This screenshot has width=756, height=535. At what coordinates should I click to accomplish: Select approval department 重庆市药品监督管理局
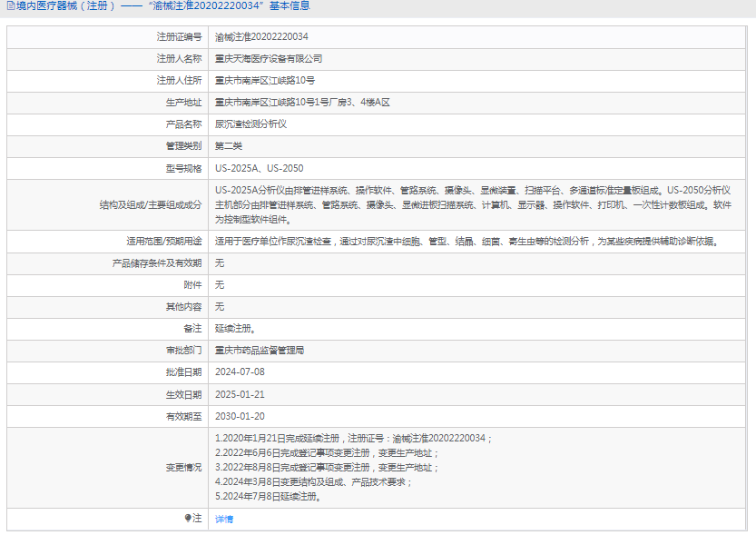coord(260,351)
